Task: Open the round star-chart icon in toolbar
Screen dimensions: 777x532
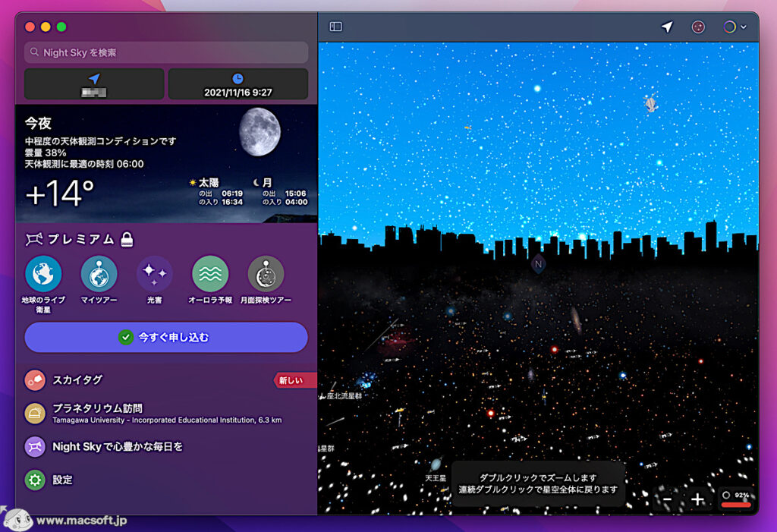Action: [x=698, y=27]
